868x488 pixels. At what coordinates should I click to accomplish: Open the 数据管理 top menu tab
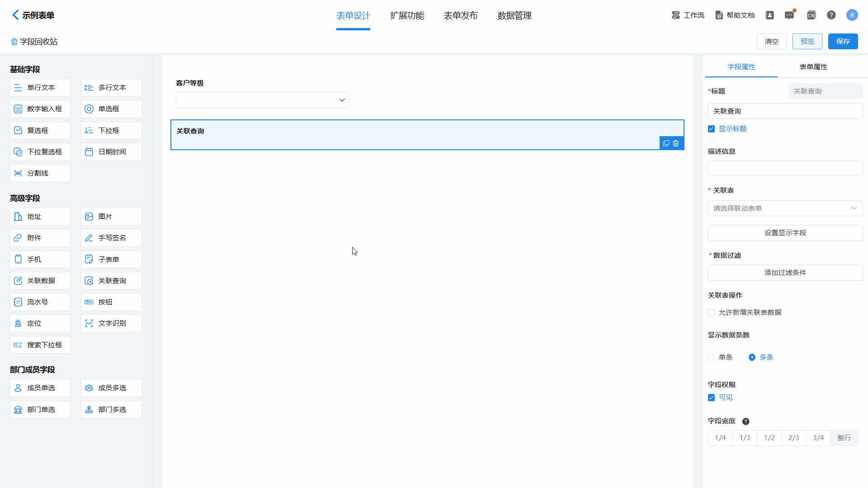pyautogui.click(x=514, y=15)
